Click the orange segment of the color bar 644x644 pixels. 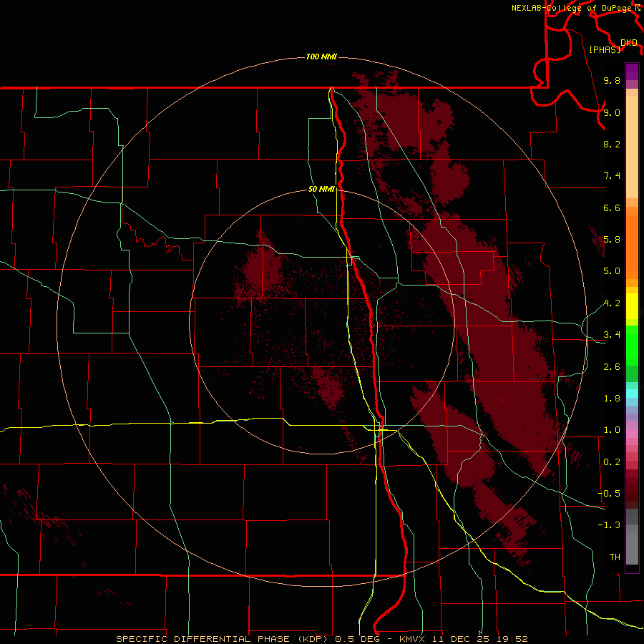pyautogui.click(x=632, y=246)
